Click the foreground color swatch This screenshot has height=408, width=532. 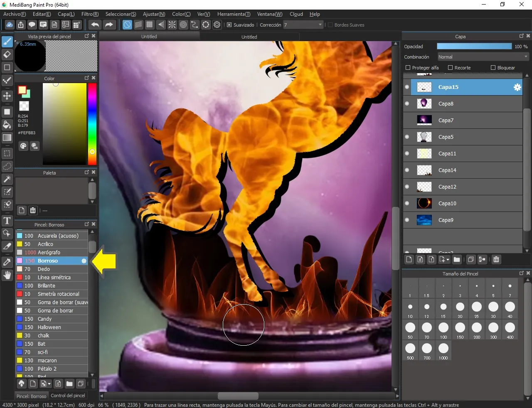(22, 90)
